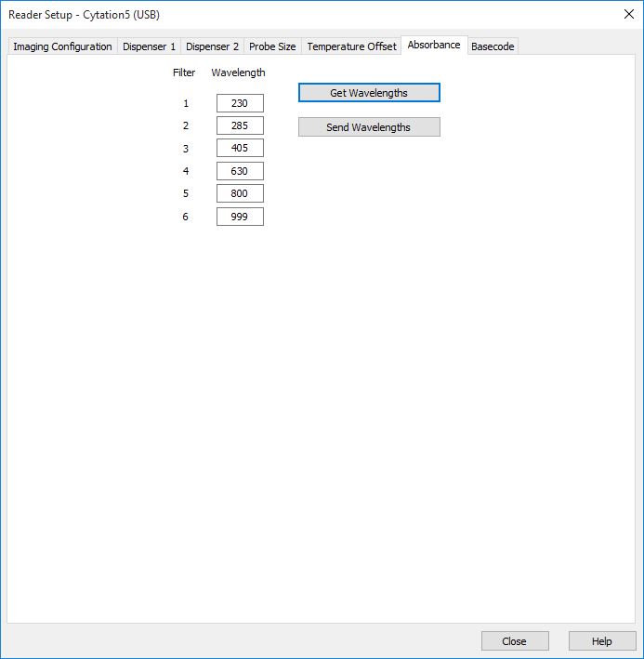Click the filter number 5 label
The width and height of the screenshot is (644, 659).
pyautogui.click(x=186, y=193)
